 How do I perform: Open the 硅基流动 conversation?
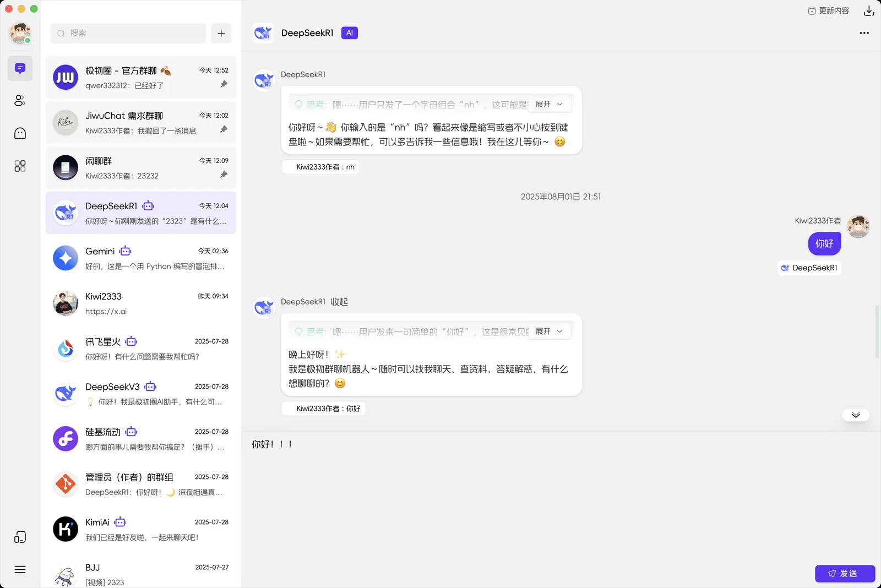point(141,439)
